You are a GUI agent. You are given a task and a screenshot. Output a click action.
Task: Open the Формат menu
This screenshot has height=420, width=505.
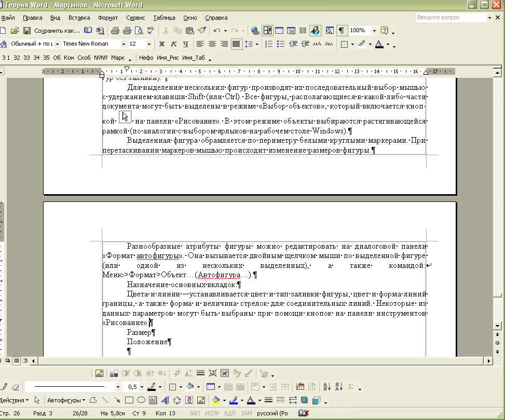coord(108,18)
